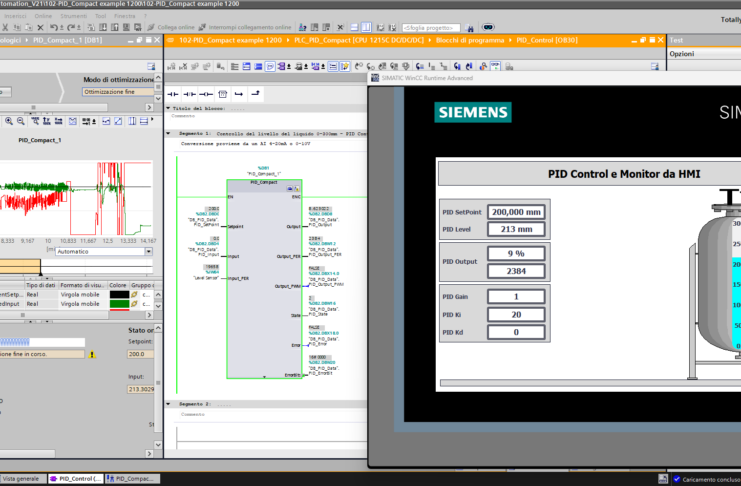Open the Tool menu
This screenshot has height=486, width=741.
101,16
